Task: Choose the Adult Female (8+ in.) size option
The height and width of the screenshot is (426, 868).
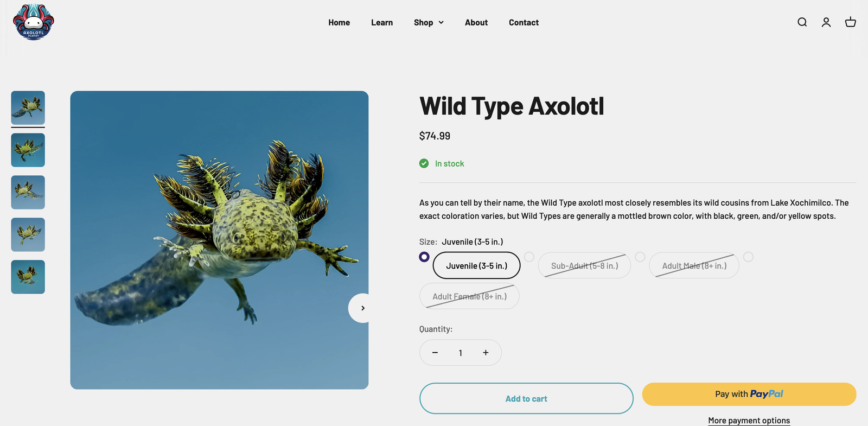Action: 469,296
